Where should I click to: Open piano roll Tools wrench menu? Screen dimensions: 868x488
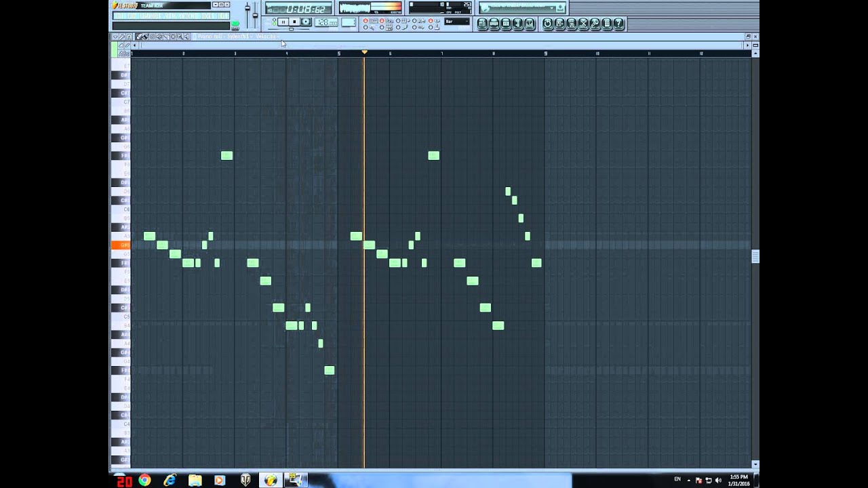point(122,36)
